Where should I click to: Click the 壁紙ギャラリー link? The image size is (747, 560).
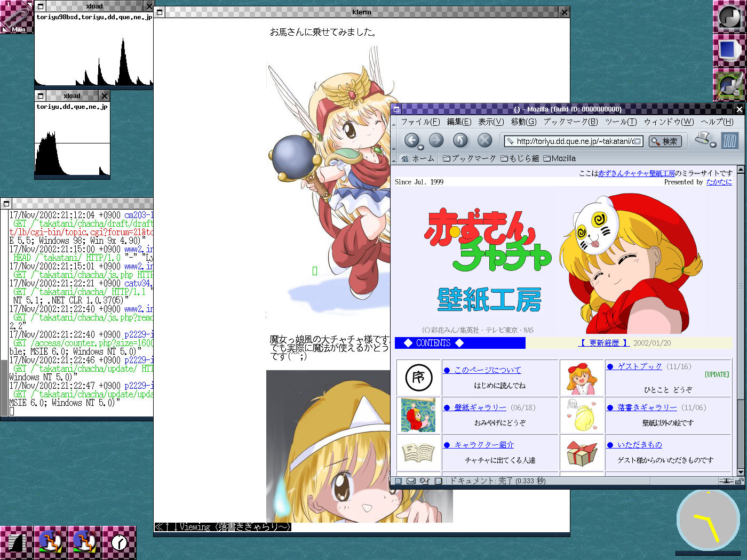click(x=480, y=407)
